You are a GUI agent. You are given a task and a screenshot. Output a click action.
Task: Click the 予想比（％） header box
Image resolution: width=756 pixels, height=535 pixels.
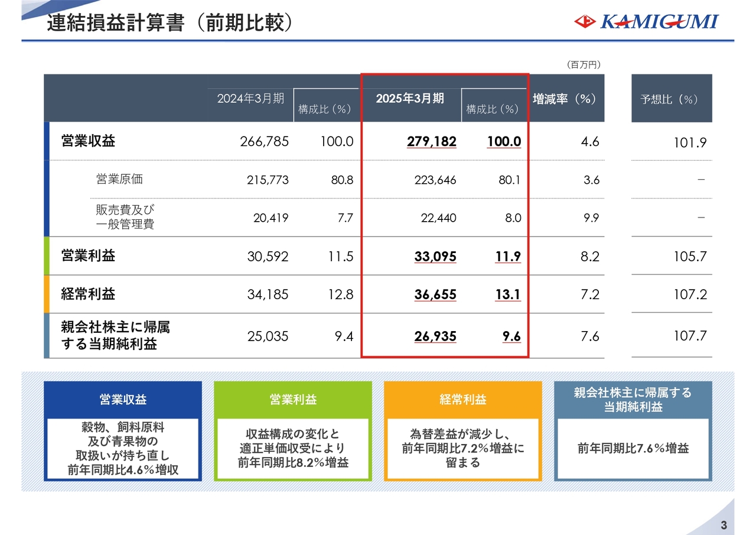pos(671,98)
